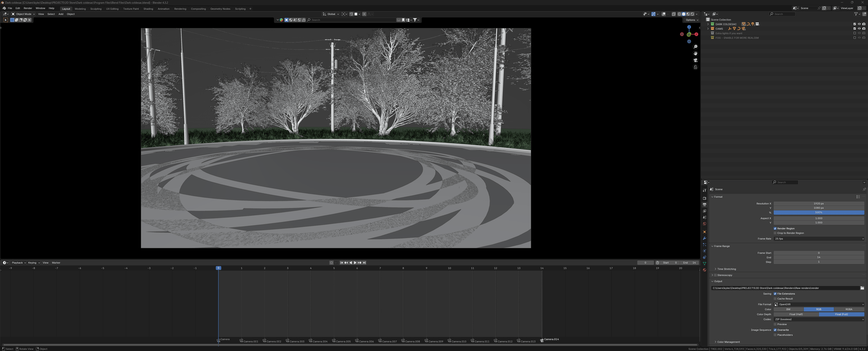The width and height of the screenshot is (868, 351).
Task: Click the zoom magnifier icon in viewport
Action: tap(695, 46)
